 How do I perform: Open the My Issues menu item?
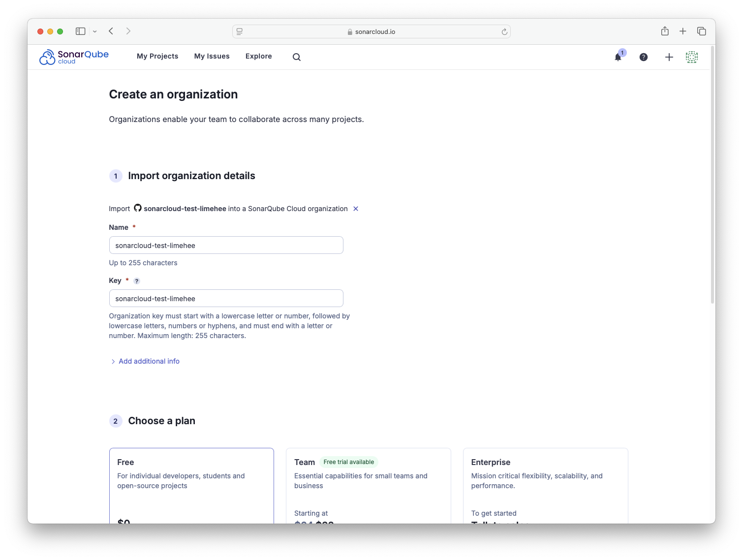click(212, 56)
